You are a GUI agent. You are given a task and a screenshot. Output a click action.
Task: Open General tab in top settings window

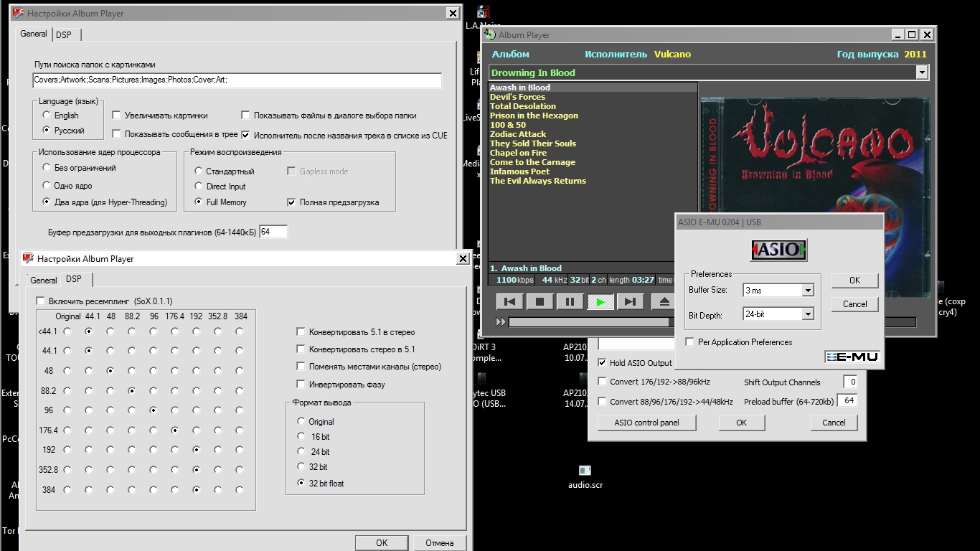pos(34,34)
